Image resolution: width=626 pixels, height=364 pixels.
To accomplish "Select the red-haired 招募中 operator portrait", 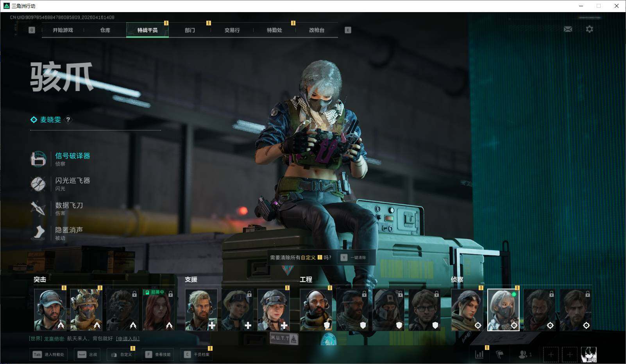I will pos(158,310).
